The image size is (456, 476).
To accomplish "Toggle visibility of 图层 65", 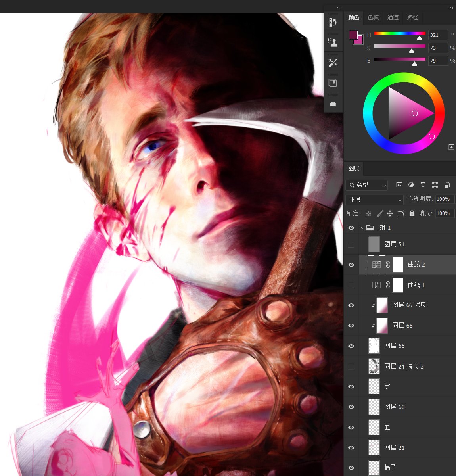I will pyautogui.click(x=351, y=346).
